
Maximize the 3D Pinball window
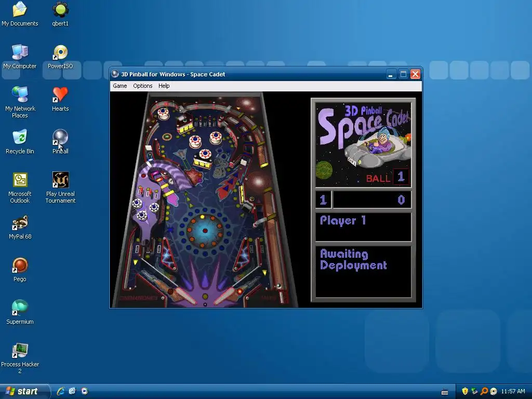(x=403, y=74)
